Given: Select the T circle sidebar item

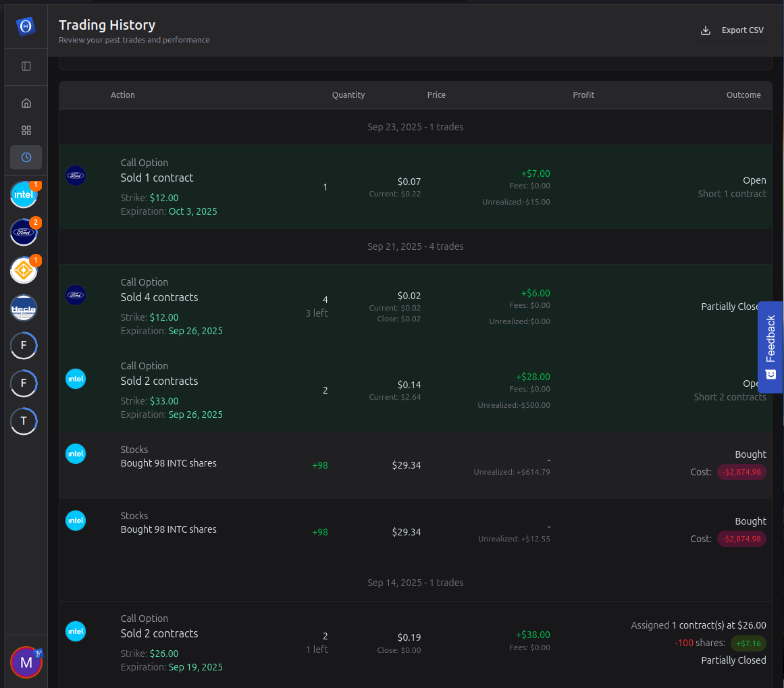Looking at the screenshot, I should pyautogui.click(x=24, y=421).
